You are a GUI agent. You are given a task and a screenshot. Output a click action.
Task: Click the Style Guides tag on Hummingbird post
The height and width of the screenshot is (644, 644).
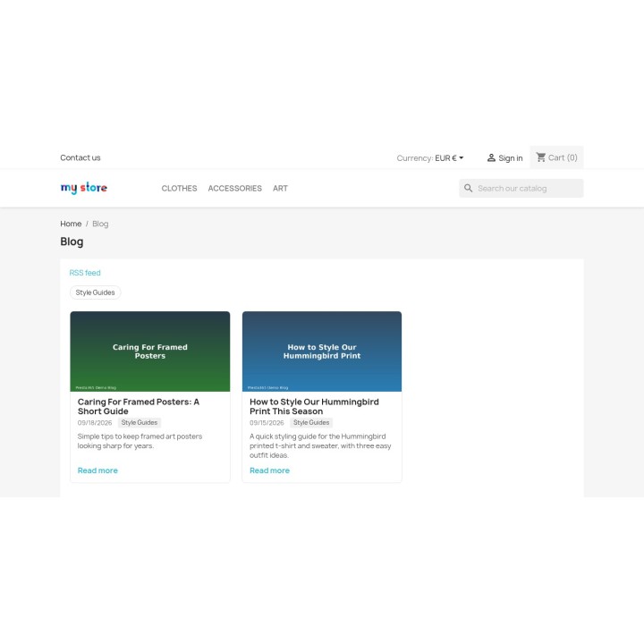pyautogui.click(x=311, y=422)
